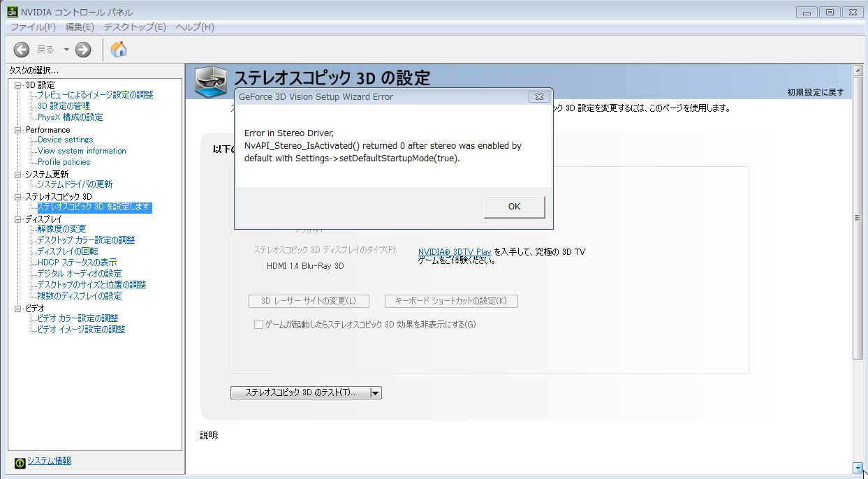Click the NVIDIA title bar icon
This screenshot has width=868, height=479.
(x=13, y=12)
